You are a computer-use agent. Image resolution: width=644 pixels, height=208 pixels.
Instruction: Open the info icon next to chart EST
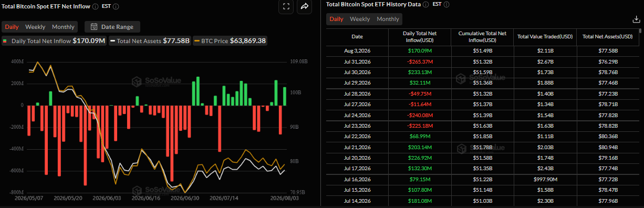[x=116, y=7]
